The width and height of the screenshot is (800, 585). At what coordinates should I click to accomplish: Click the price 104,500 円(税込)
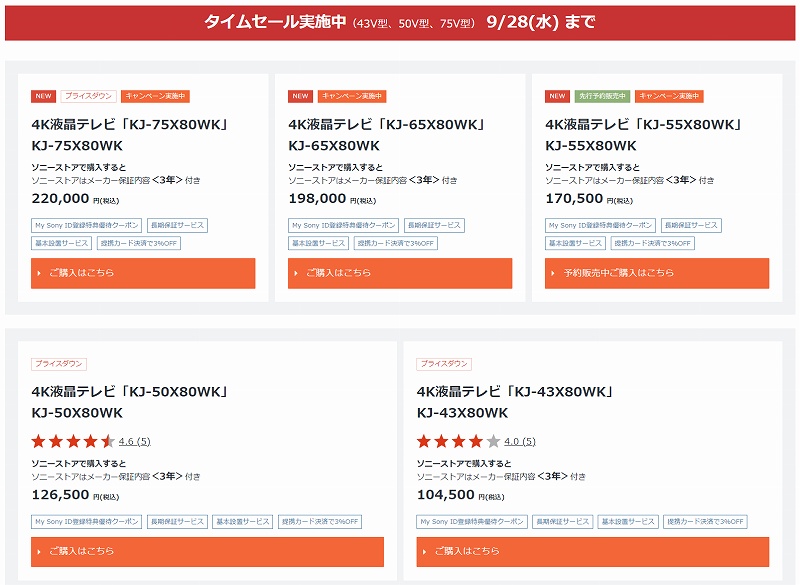[x=461, y=495]
